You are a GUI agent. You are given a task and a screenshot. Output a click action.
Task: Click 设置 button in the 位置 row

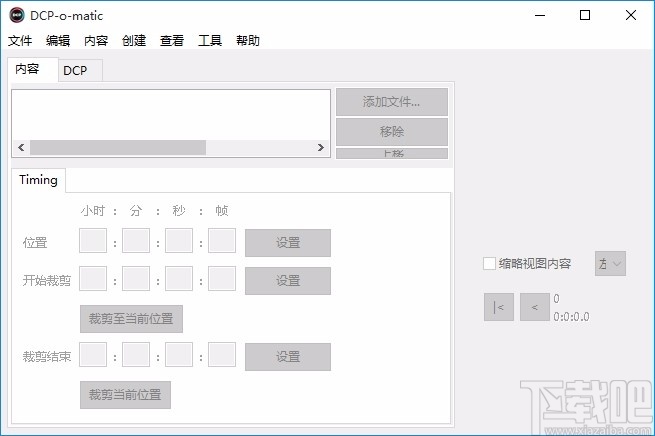(x=288, y=243)
